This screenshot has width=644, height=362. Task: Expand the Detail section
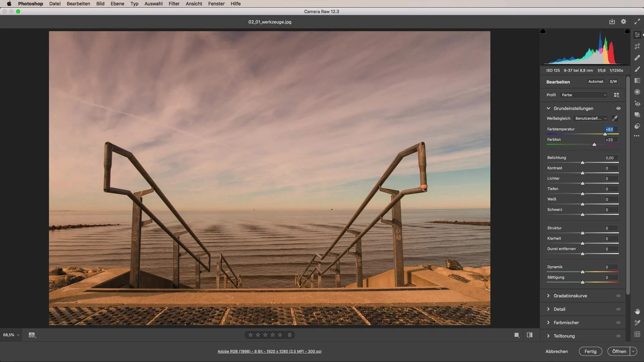coord(548,309)
